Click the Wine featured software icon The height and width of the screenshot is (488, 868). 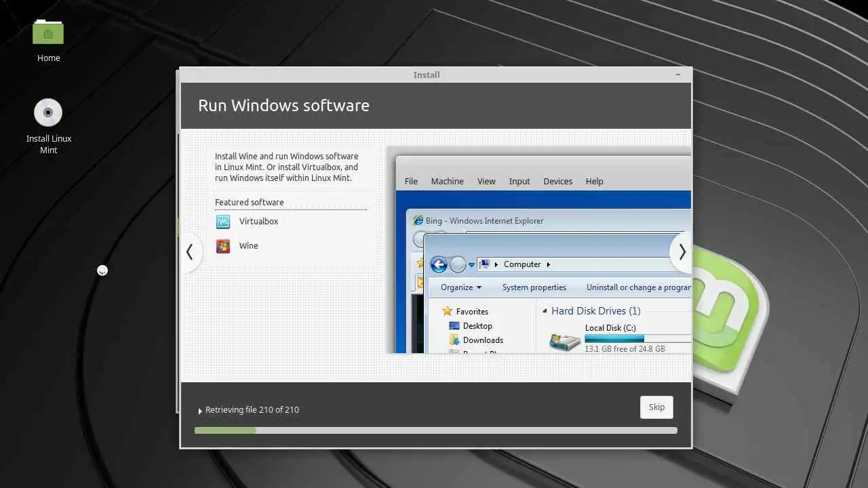point(223,246)
